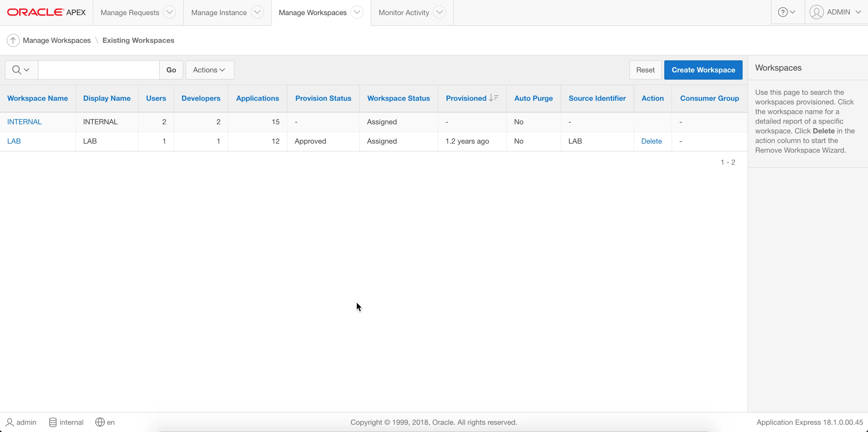
Task: Open the search magnifier column selector
Action: pyautogui.click(x=21, y=70)
